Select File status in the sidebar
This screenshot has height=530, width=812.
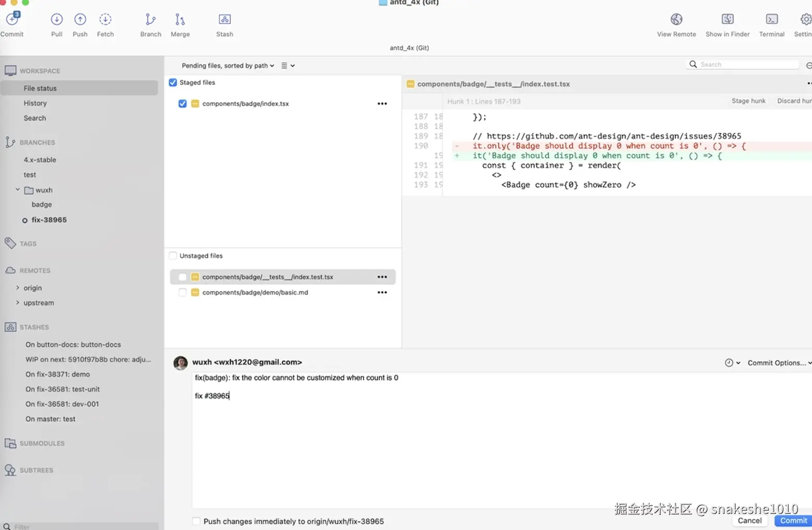pos(79,88)
